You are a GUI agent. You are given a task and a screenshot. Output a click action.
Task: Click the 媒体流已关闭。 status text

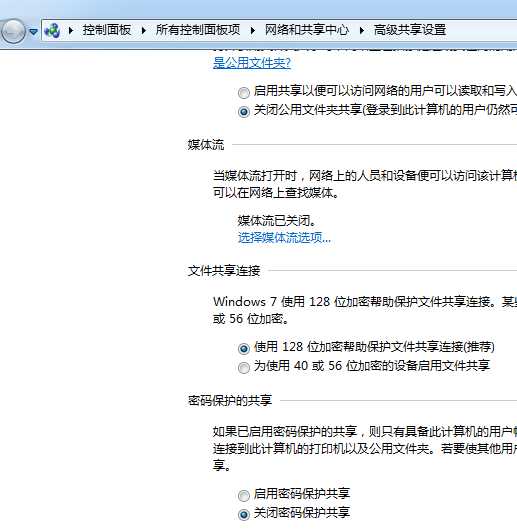point(277,221)
